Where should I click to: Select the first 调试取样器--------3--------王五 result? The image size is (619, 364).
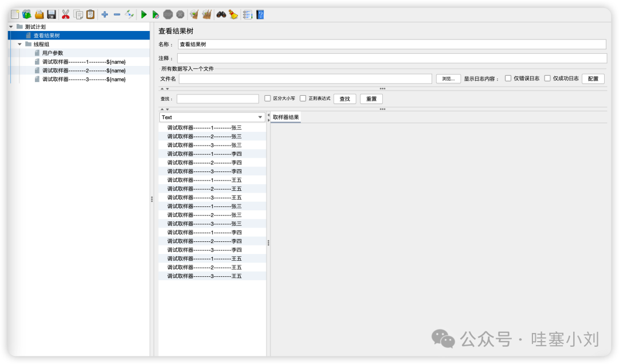(204, 197)
